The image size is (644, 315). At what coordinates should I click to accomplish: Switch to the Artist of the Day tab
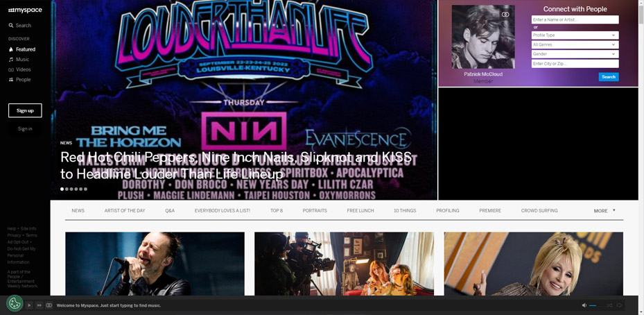[x=125, y=210]
